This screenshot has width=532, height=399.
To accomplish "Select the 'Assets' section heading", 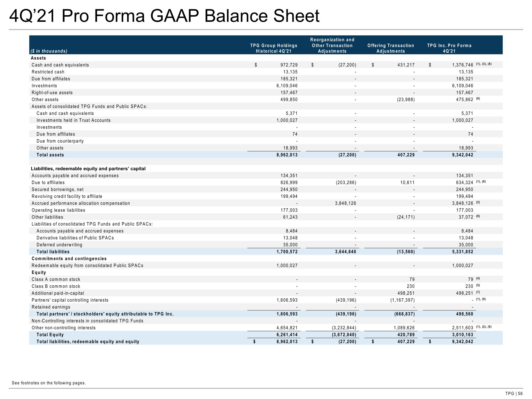I will click(38, 58).
